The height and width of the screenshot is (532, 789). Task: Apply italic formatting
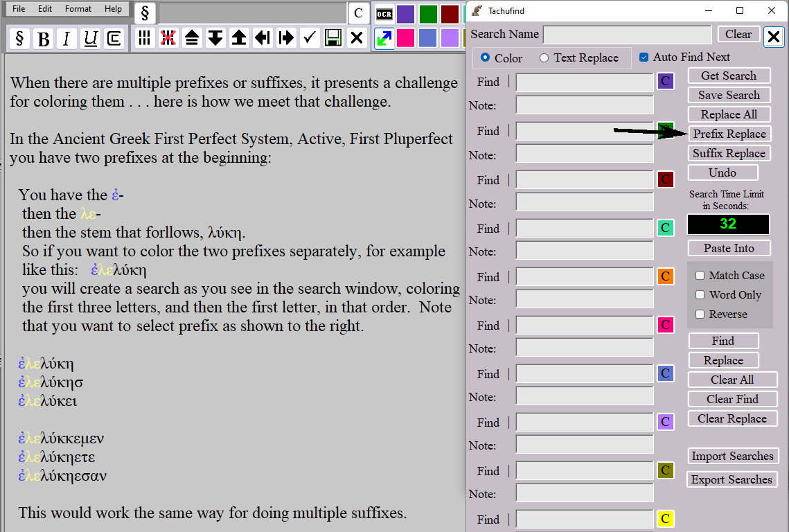67,39
